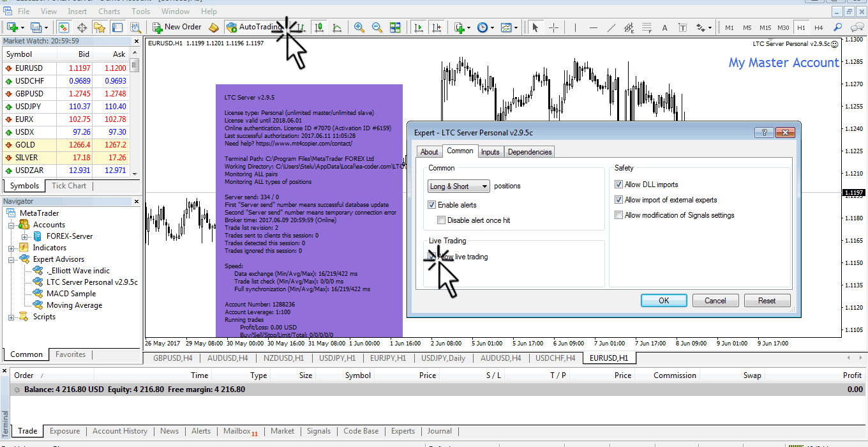Check Allow modification of Signals settings
Image resolution: width=868 pixels, height=447 pixels.
click(x=618, y=215)
